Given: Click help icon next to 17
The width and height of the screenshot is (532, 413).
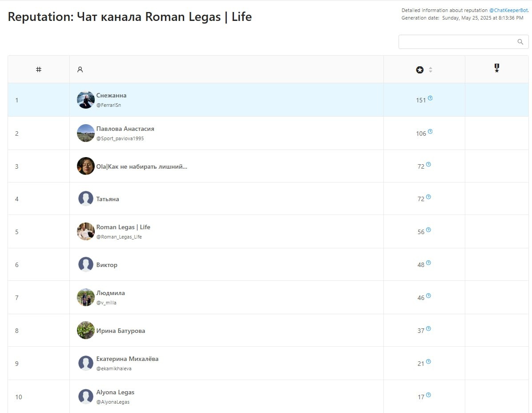Looking at the screenshot, I should (428, 395).
